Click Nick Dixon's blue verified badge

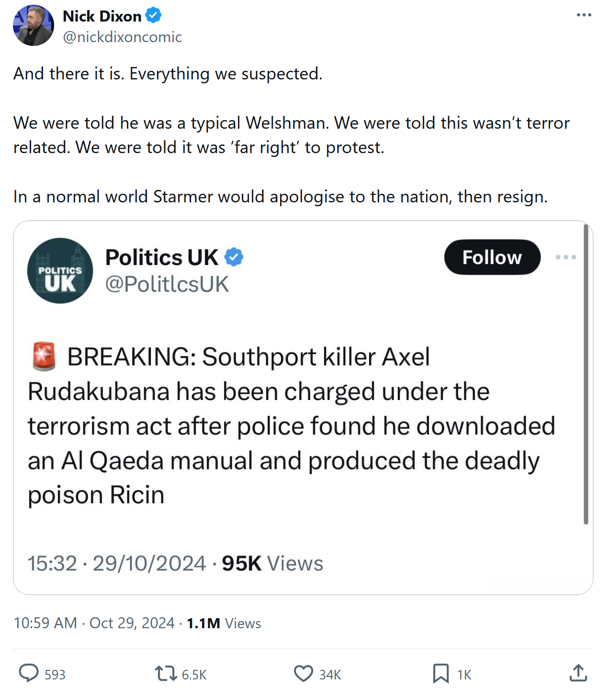click(x=153, y=16)
